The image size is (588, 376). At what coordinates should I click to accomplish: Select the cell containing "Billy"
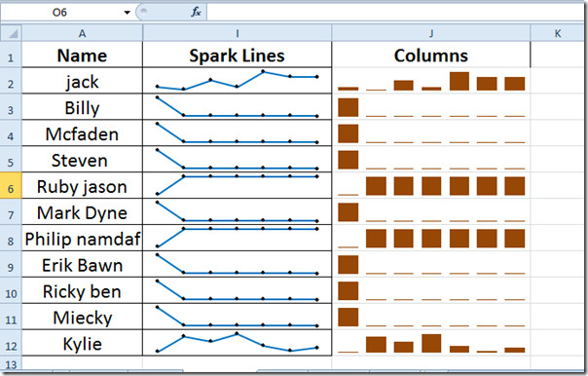pyautogui.click(x=82, y=107)
